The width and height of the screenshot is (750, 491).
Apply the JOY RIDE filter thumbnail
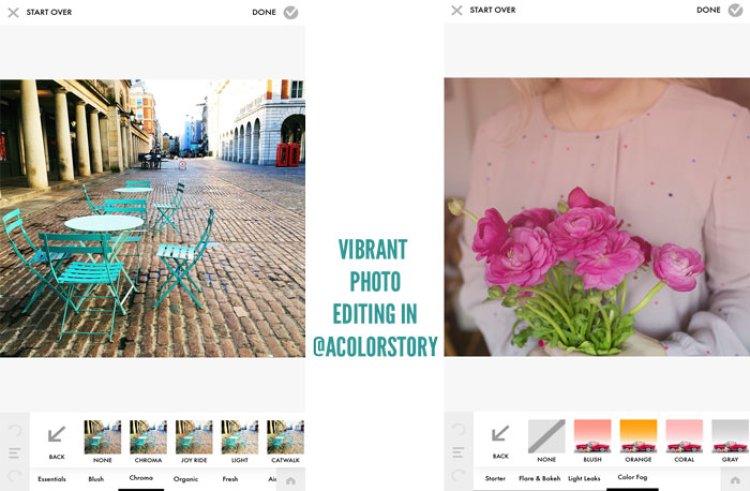coord(194,437)
